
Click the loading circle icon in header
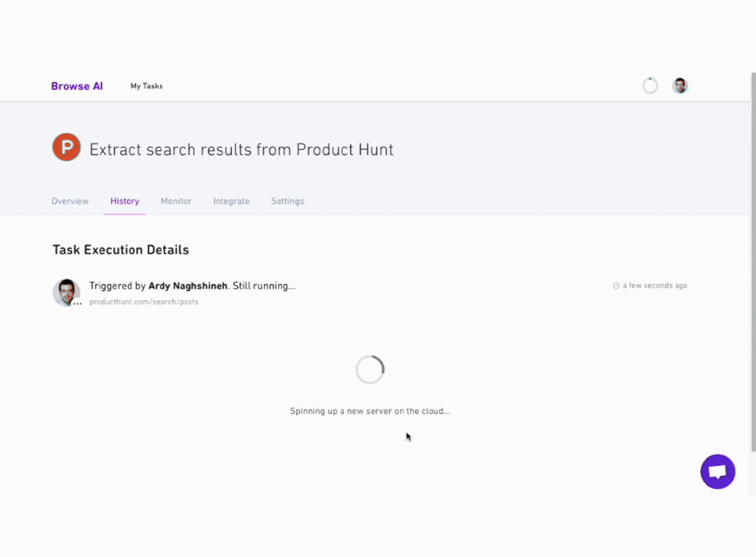[x=650, y=86]
